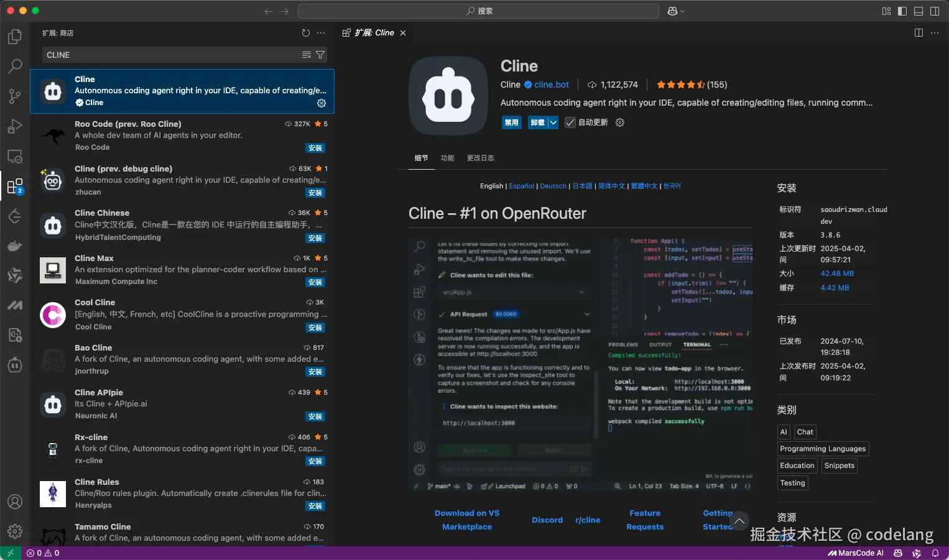Clear extension search results icon

click(x=307, y=55)
